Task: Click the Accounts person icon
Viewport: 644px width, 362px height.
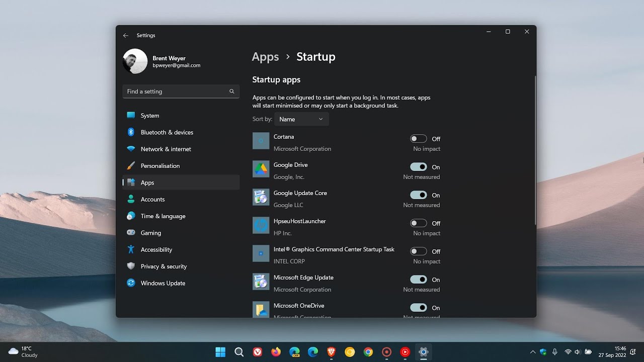Action: click(x=131, y=199)
